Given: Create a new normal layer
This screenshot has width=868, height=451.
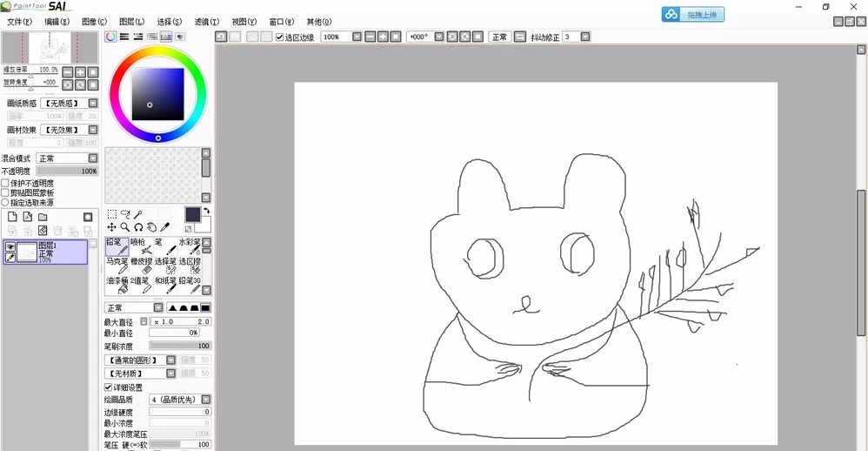Looking at the screenshot, I should (x=12, y=217).
